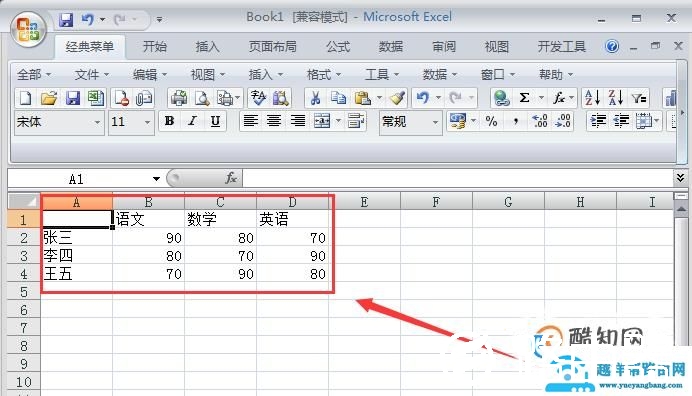Screen dimensions: 692x396
Task: Switch to the 开始 ribbon tab
Action: [x=155, y=46]
